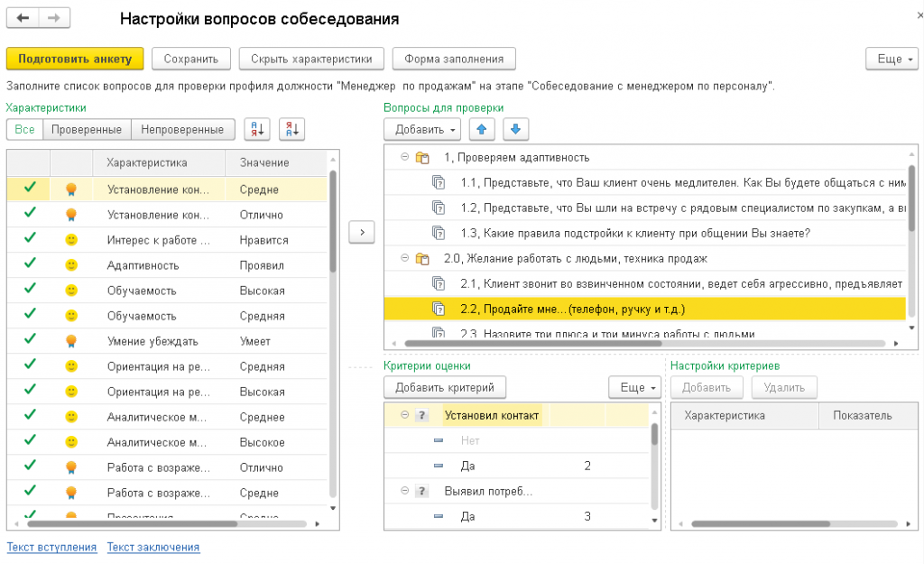Click the 'Добавить критерий' button
The height and width of the screenshot is (564, 924).
click(x=445, y=388)
